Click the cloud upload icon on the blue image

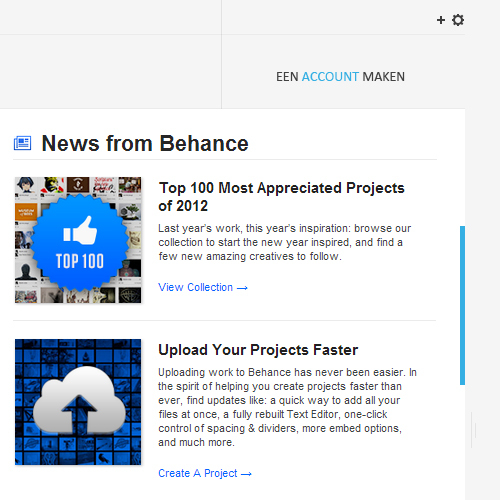(x=79, y=400)
